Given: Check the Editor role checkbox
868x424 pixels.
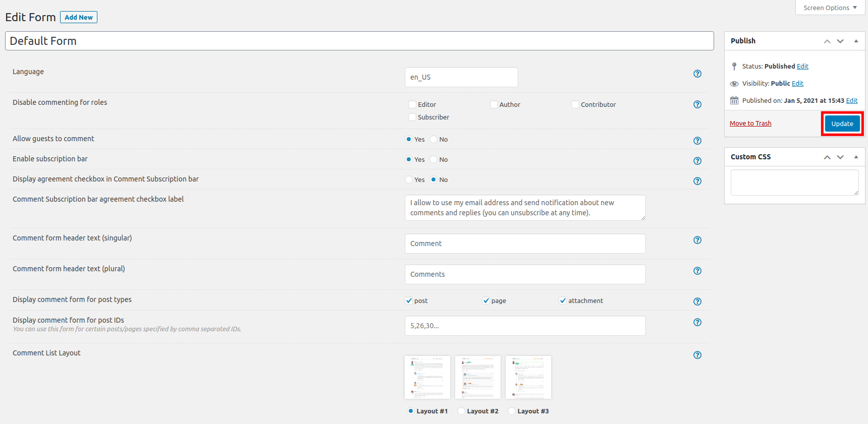Looking at the screenshot, I should (412, 104).
